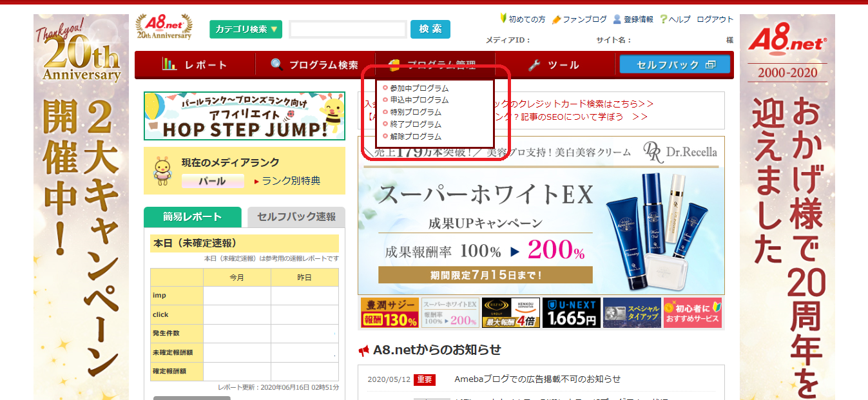Select 申込中プログラム from the menu
Viewport: 868px width, 400px height.
[419, 100]
